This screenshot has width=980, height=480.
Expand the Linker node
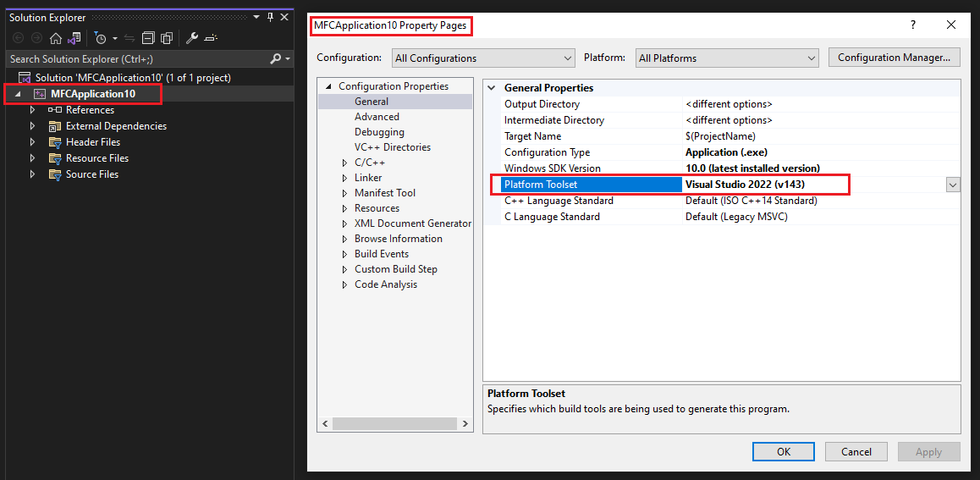(344, 178)
